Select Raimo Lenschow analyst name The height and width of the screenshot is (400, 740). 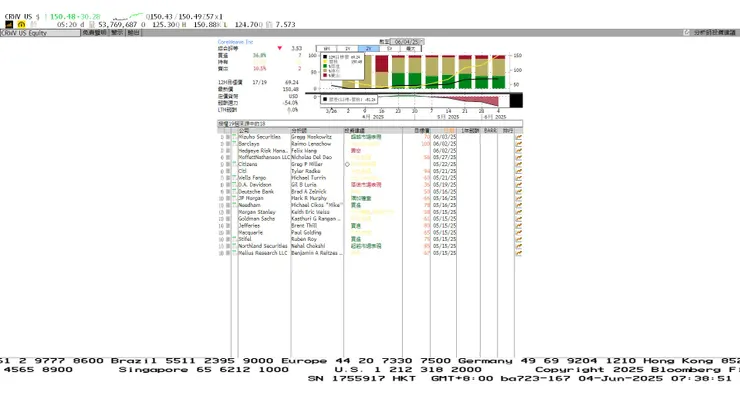pos(311,144)
